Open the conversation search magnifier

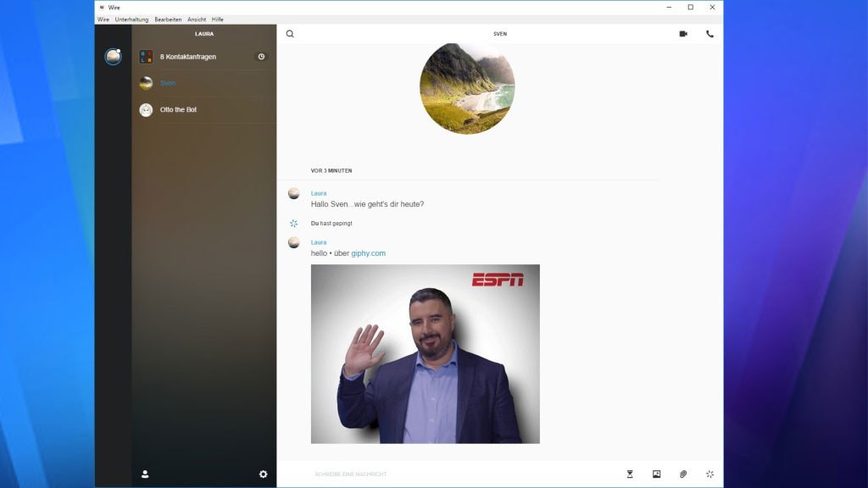(290, 34)
